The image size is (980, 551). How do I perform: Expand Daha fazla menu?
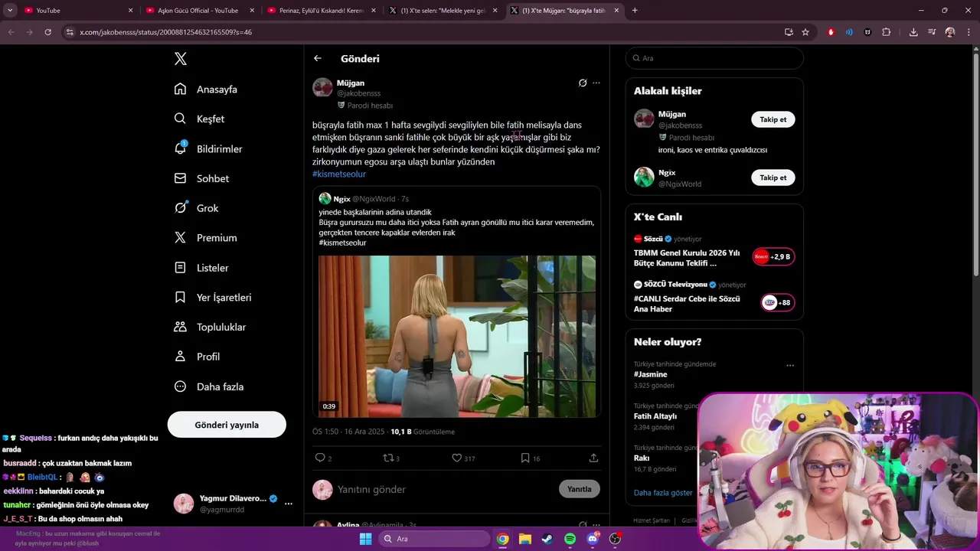[209, 386]
